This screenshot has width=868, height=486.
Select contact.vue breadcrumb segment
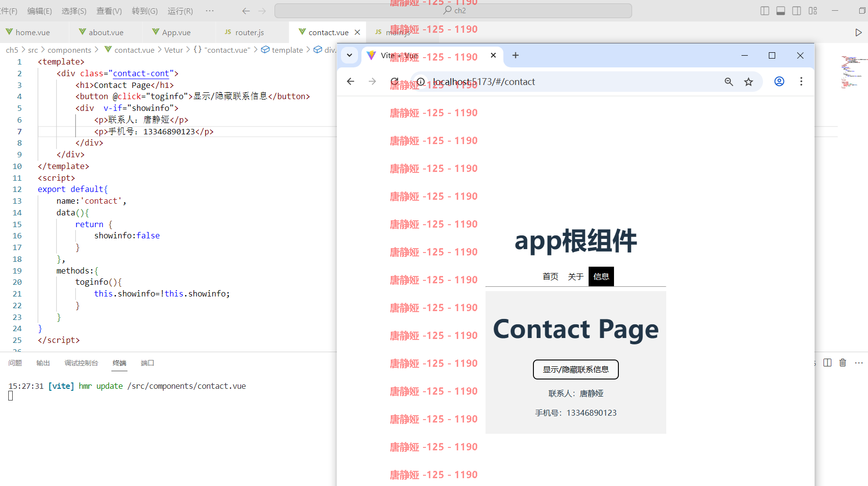click(129, 50)
